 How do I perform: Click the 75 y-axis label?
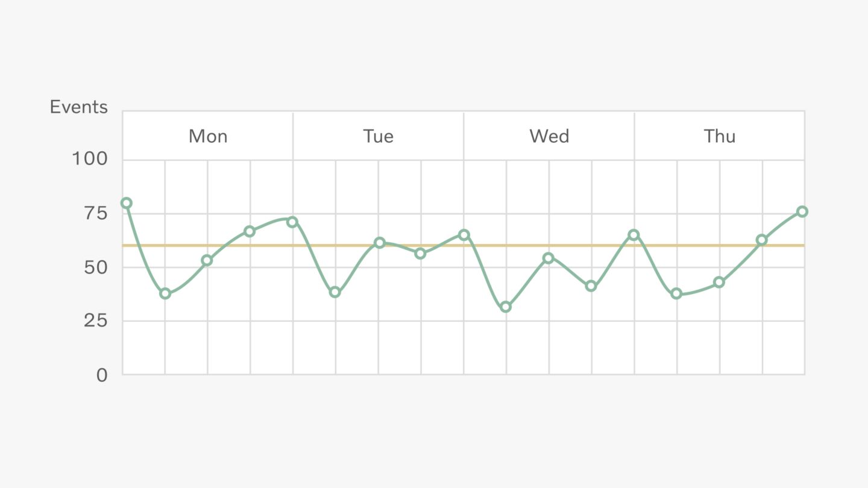[95, 214]
